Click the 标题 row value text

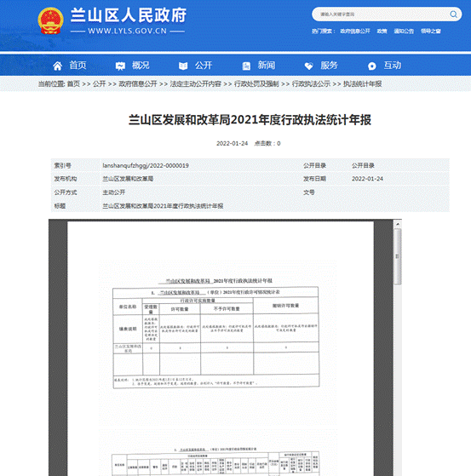click(163, 206)
